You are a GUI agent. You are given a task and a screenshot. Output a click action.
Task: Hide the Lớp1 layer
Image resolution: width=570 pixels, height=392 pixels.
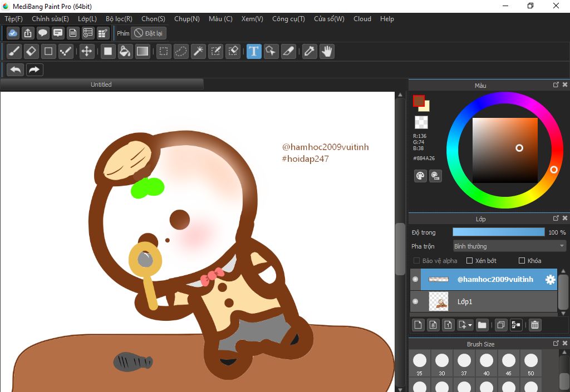point(415,301)
